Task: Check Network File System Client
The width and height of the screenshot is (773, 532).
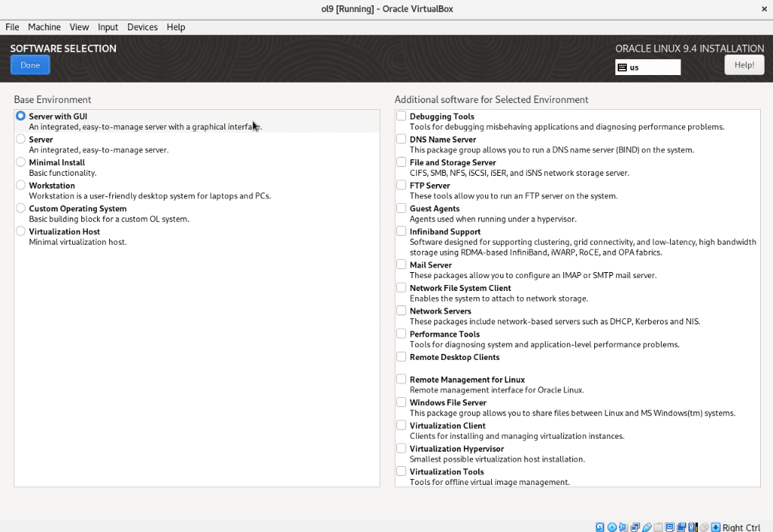Action: (402, 287)
